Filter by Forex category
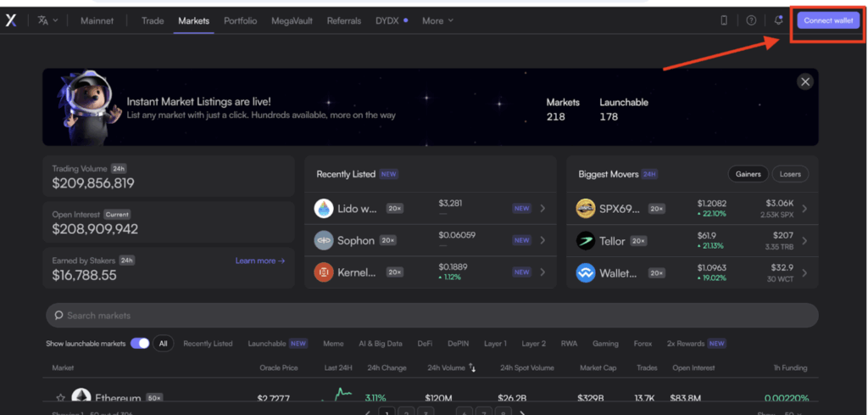The width and height of the screenshot is (868, 415). pyautogui.click(x=643, y=344)
